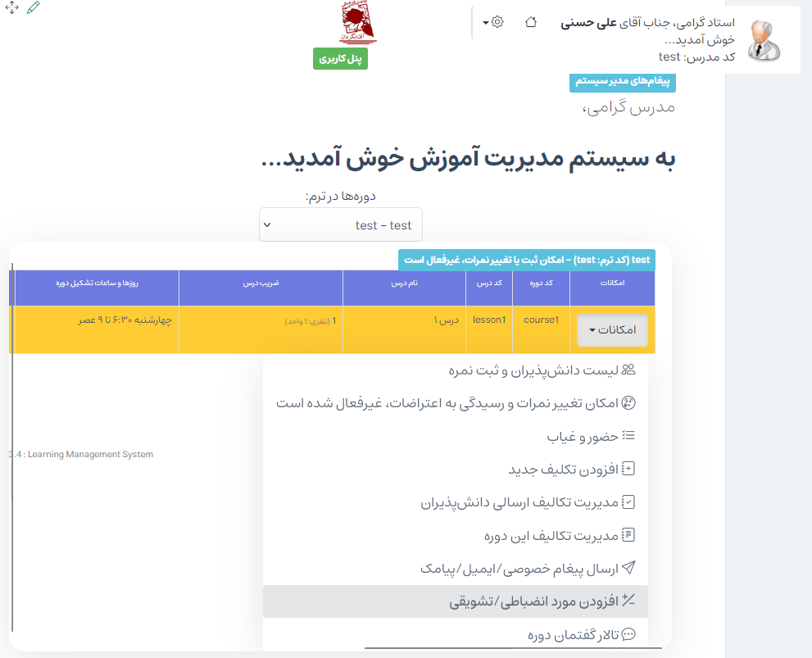Viewport: 812px width, 658px height.
Task: Select امکان تغییر نمرات disabled notice item
Action: coord(456,403)
